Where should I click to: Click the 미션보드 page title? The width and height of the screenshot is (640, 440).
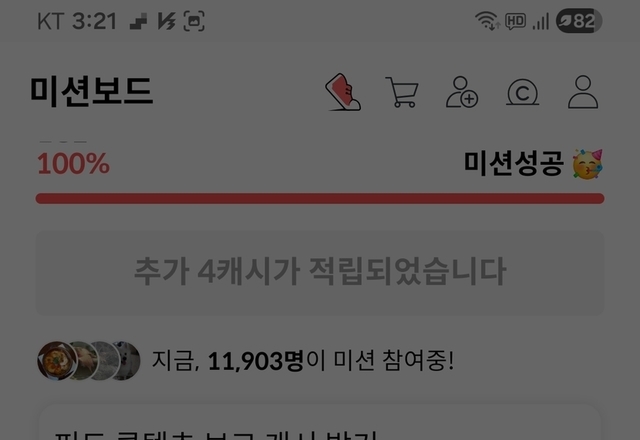(x=92, y=91)
